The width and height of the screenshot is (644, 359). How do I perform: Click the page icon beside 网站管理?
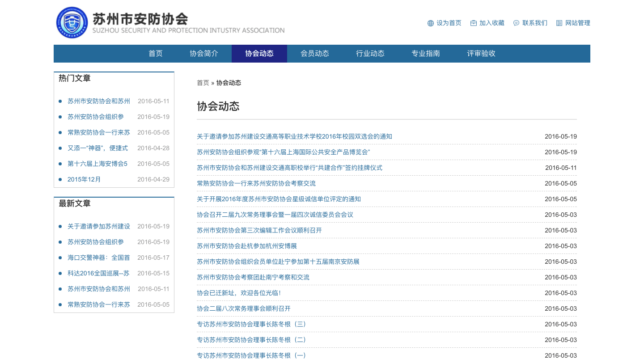point(559,23)
